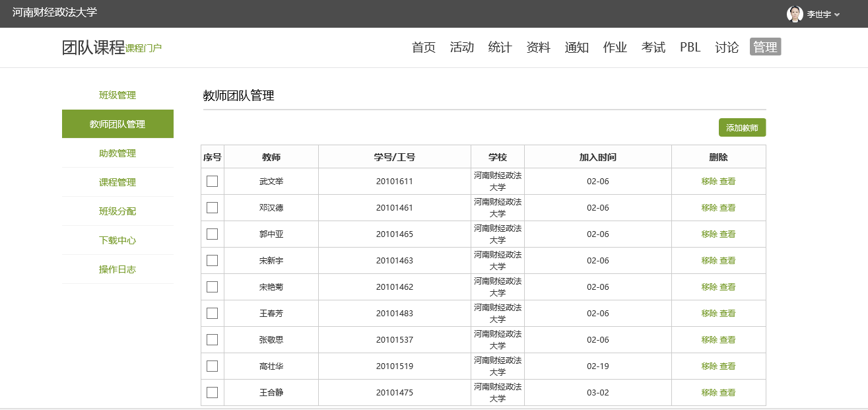Image resolution: width=868 pixels, height=410 pixels.
Task: Open the 首页 navigation tab
Action: [x=424, y=47]
